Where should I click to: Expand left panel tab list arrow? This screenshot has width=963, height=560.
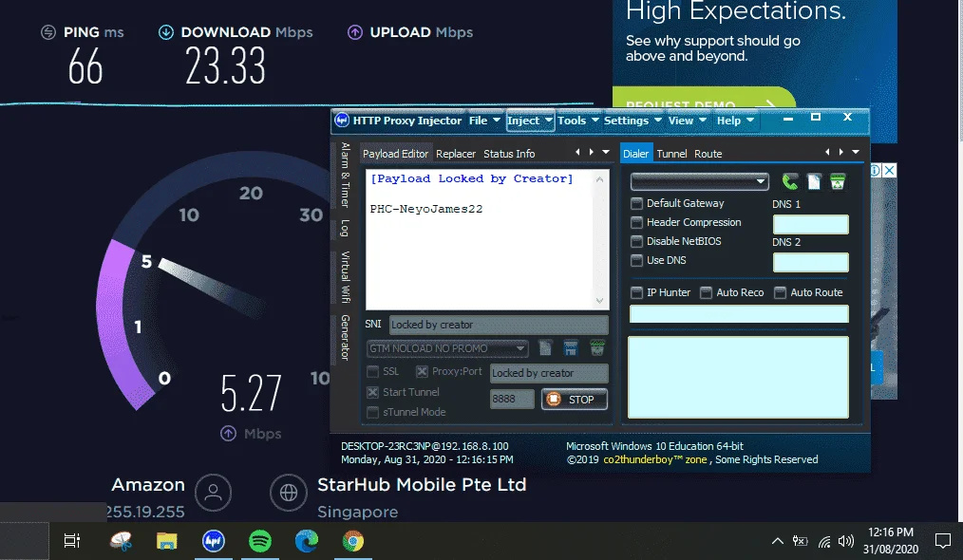(606, 152)
